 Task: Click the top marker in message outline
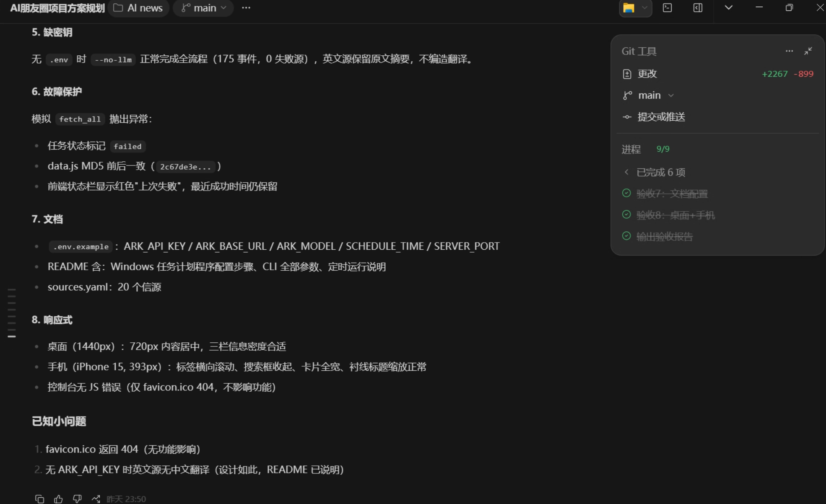[12, 289]
